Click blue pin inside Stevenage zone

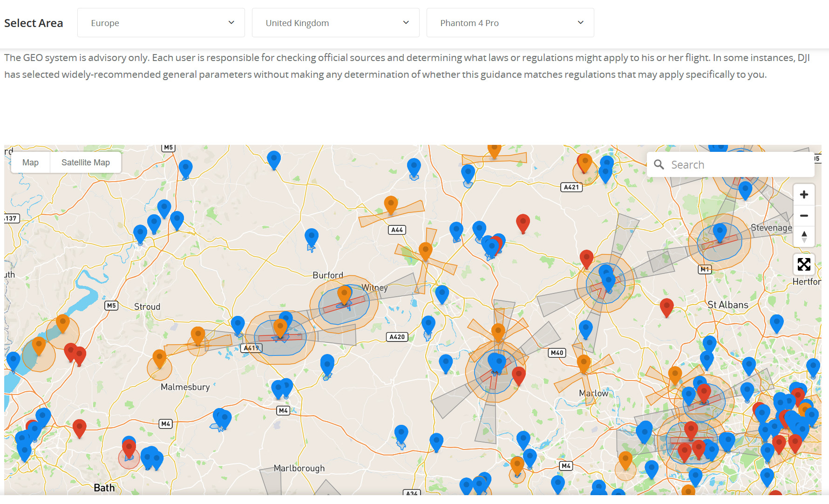720,232
